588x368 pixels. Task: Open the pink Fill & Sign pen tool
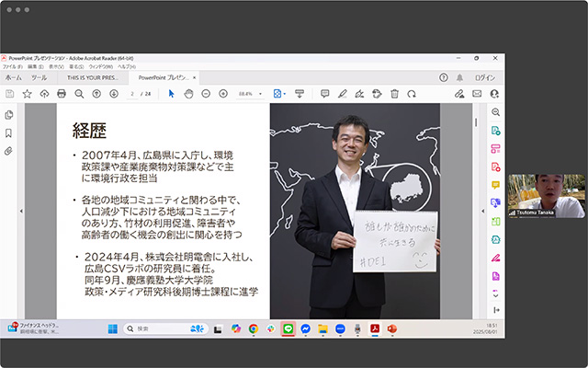(x=495, y=258)
